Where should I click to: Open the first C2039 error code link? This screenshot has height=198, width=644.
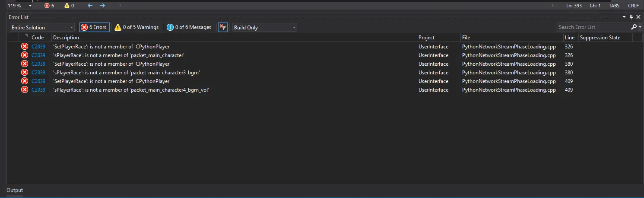(38, 47)
